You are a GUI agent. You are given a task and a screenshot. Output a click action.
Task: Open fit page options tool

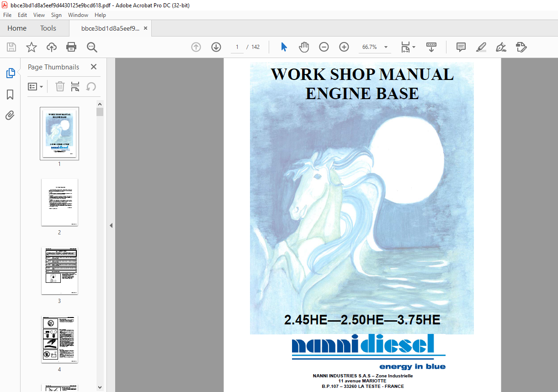408,47
